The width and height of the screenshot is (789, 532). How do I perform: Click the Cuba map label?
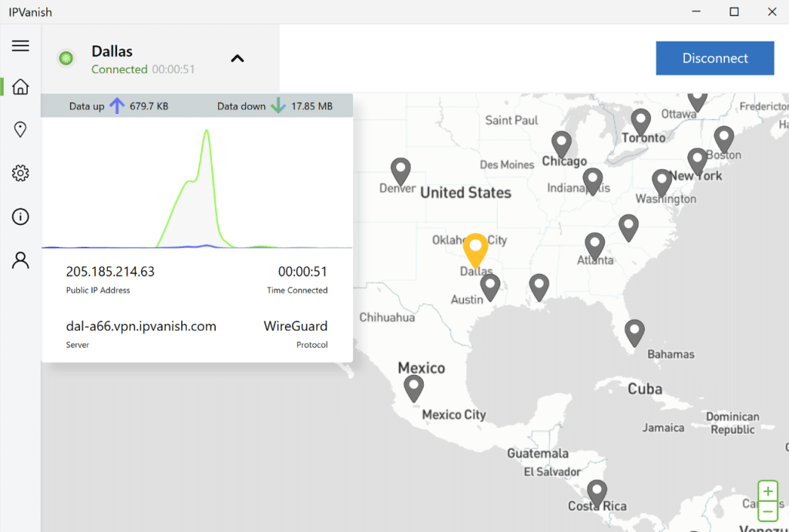pos(645,389)
